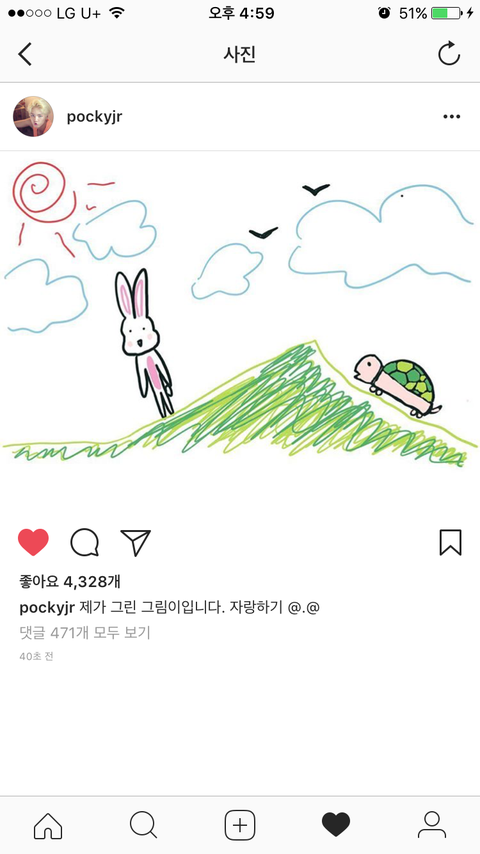Go to Home tab
The width and height of the screenshot is (480, 854).
[48, 826]
